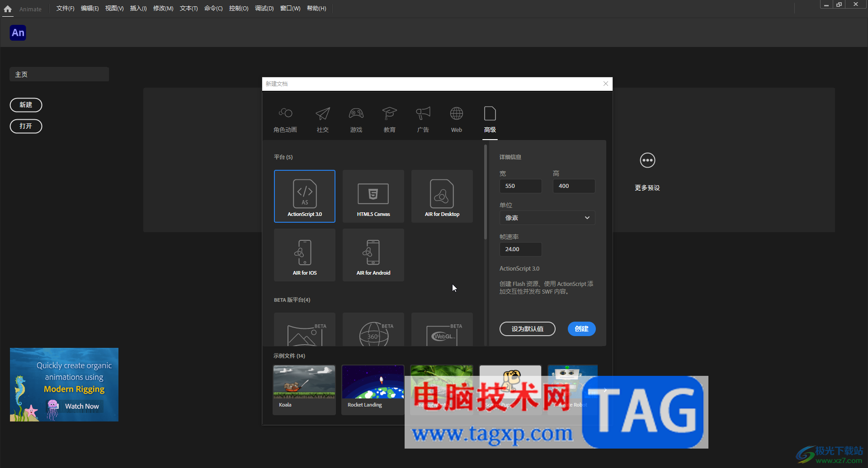Pick the AIR for Desktop platform
The image size is (868, 468).
(442, 196)
